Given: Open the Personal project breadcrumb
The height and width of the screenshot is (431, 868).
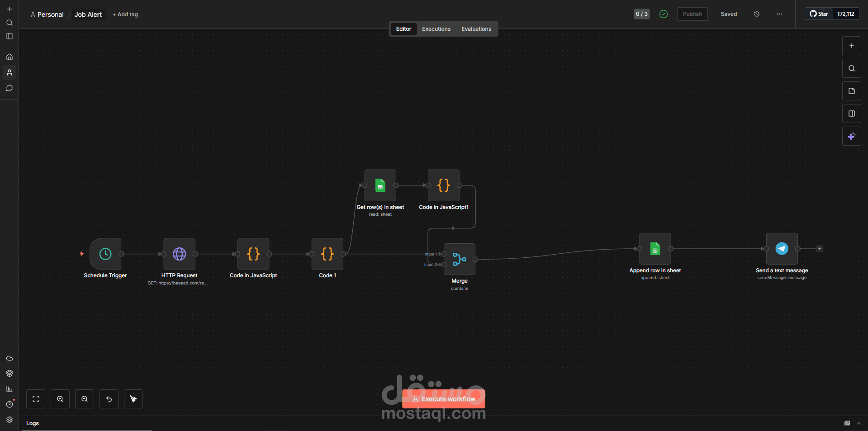Looking at the screenshot, I should (47, 14).
